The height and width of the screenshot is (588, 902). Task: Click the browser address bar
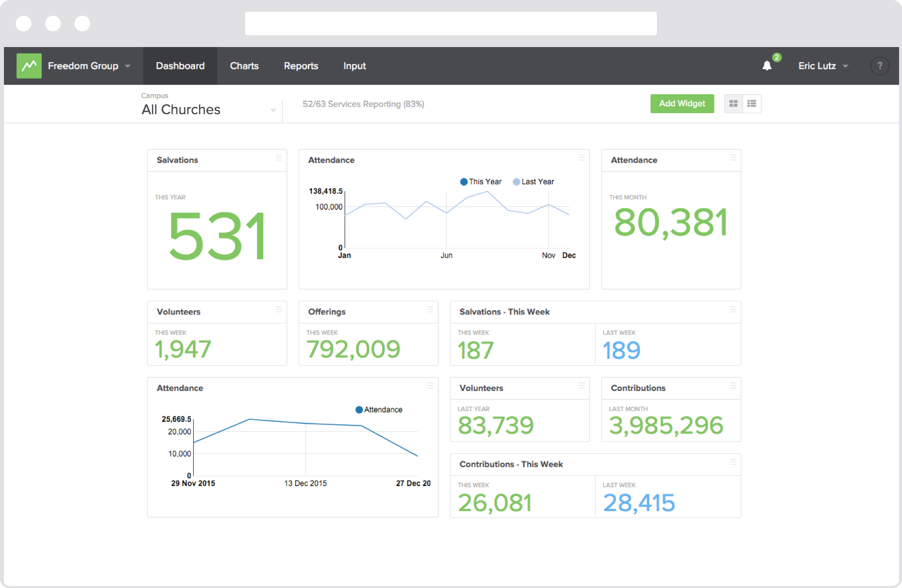pos(450,23)
